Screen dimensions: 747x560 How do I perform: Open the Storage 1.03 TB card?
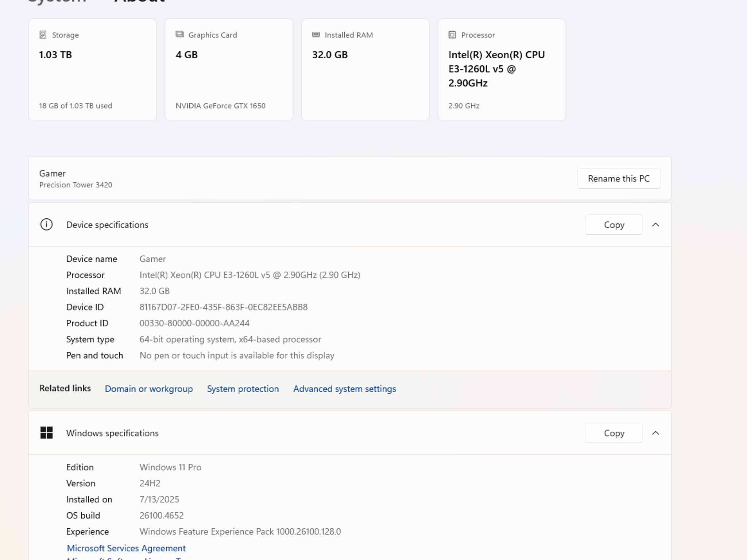[x=93, y=70]
